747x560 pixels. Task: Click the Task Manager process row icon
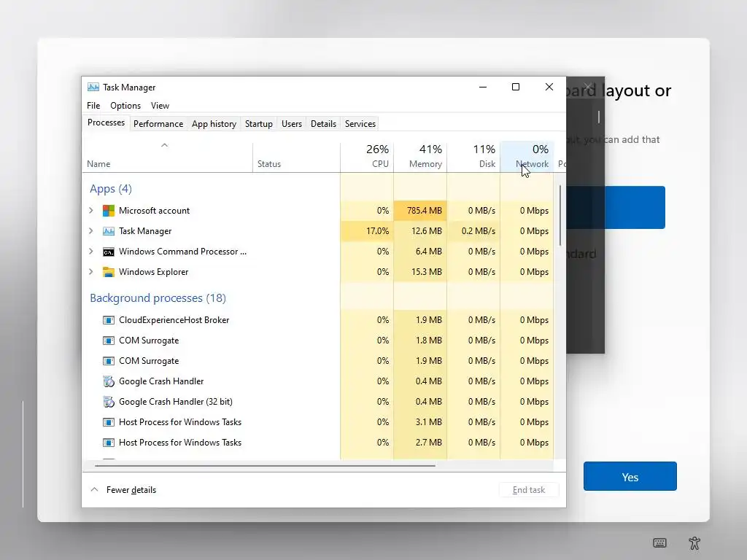point(109,231)
